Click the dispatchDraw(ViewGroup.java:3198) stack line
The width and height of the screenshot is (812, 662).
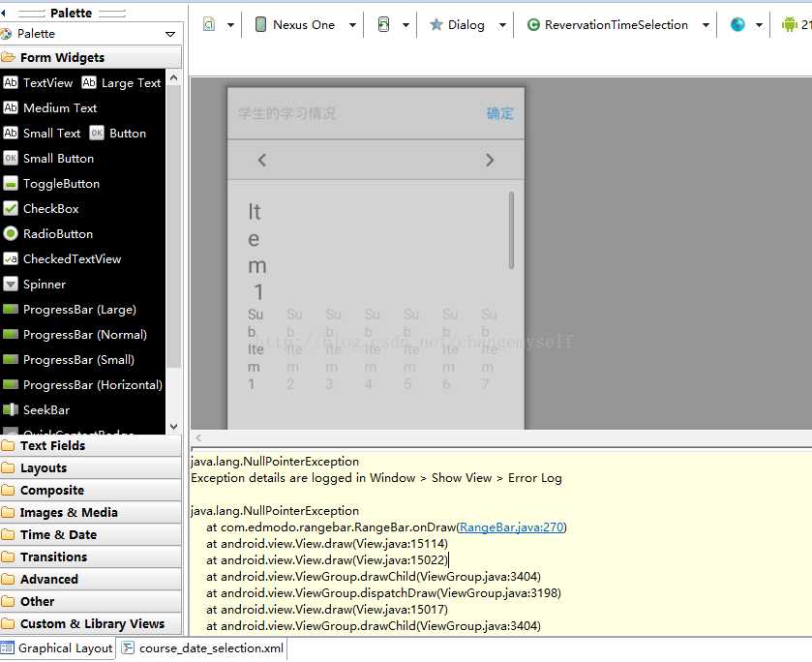[383, 593]
